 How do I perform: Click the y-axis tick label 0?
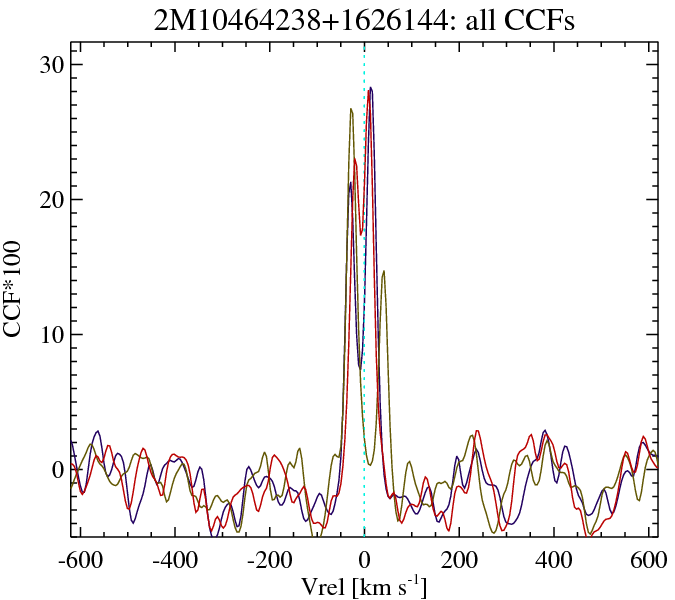58,470
